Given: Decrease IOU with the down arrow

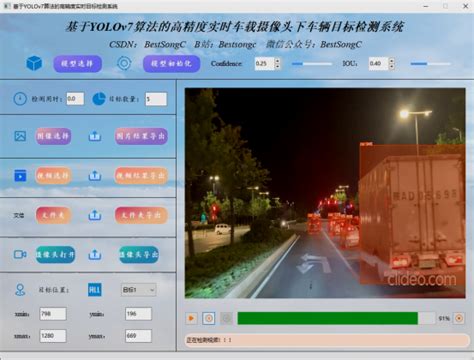Looking at the screenshot, I should (x=392, y=66).
